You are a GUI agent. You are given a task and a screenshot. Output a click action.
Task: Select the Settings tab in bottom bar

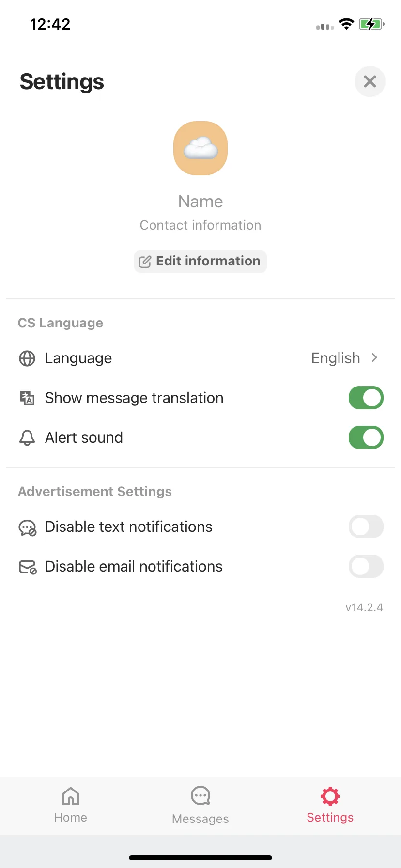330,805
